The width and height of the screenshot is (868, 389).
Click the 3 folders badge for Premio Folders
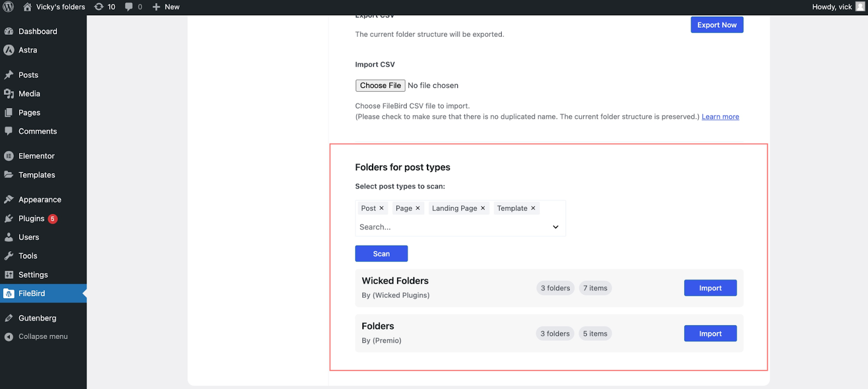pos(555,334)
